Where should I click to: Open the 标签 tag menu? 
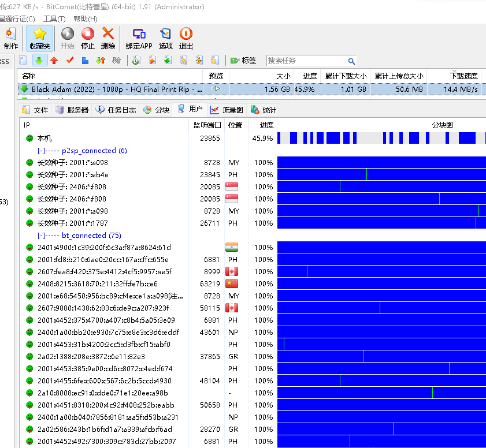pyautogui.click(x=243, y=61)
